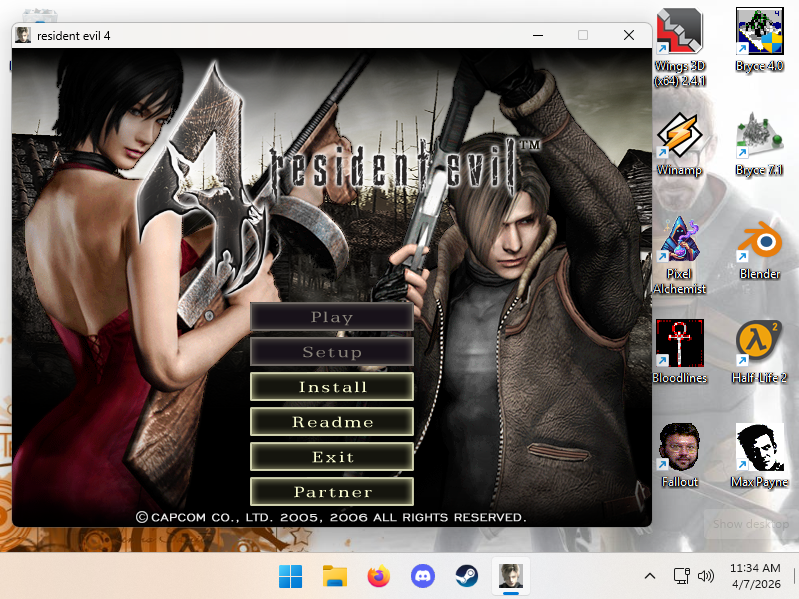This screenshot has width=799, height=599.
Task: Open the Setup option
Action: point(332,351)
